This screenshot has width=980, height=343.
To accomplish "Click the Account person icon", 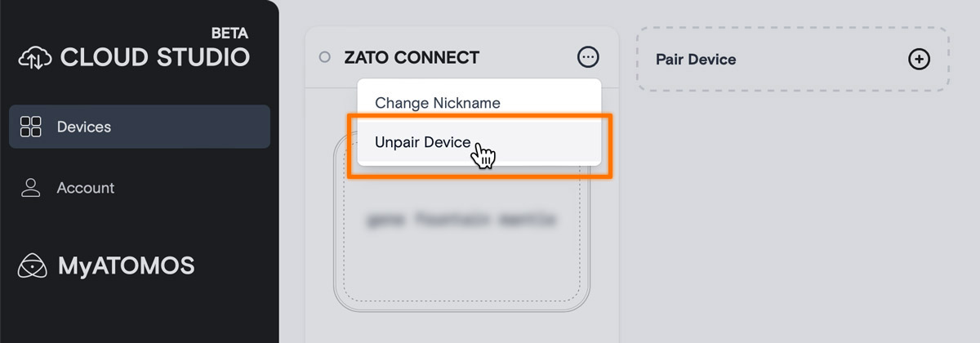I will click(x=31, y=188).
